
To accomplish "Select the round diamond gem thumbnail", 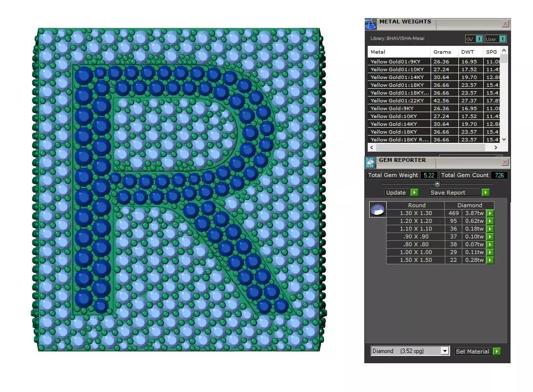I will (x=377, y=210).
